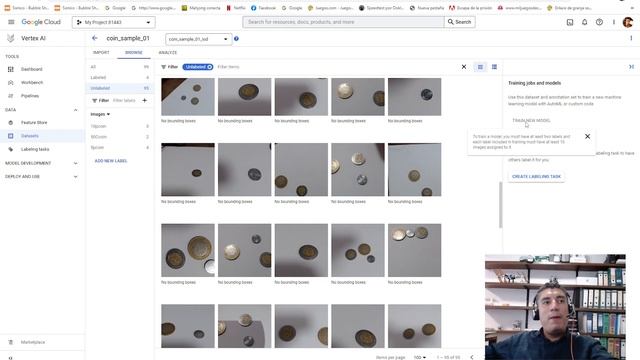Open the coin_sample_01_iod annotation set dropdown
The width and height of the screenshot is (640, 360).
199,39
